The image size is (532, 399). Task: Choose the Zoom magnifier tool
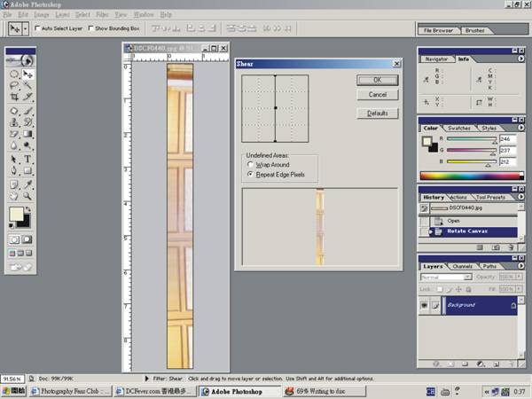coord(27,195)
